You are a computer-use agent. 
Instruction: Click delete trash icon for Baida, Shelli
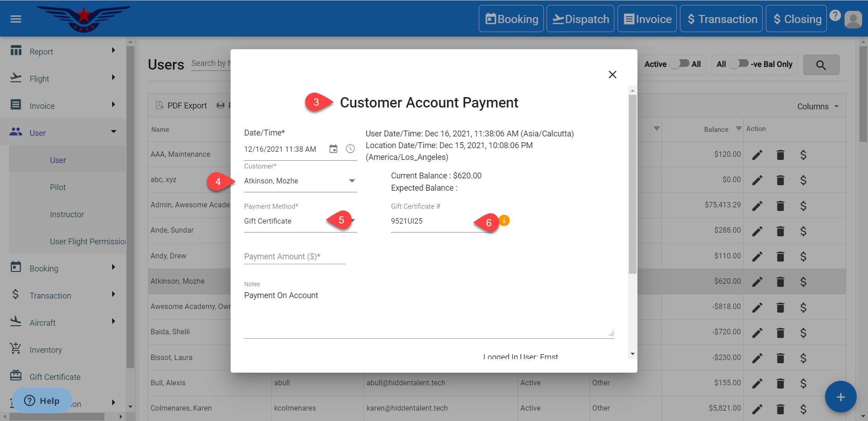pyautogui.click(x=780, y=333)
